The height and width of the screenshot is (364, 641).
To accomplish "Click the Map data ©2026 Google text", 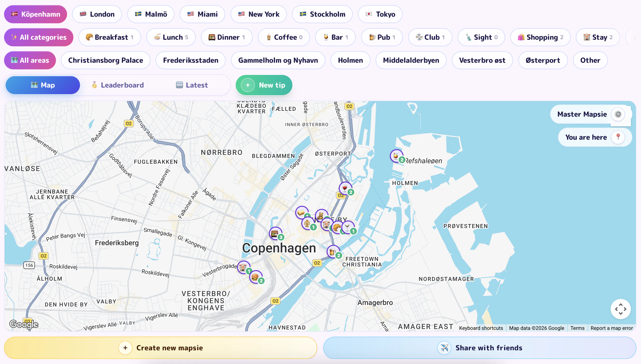I will (536, 328).
